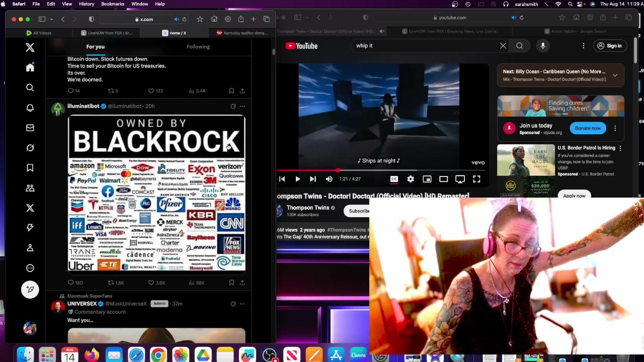The height and width of the screenshot is (362, 644).
Task: Switch to Kentucky auditor Safari tab
Action: pos(242,33)
